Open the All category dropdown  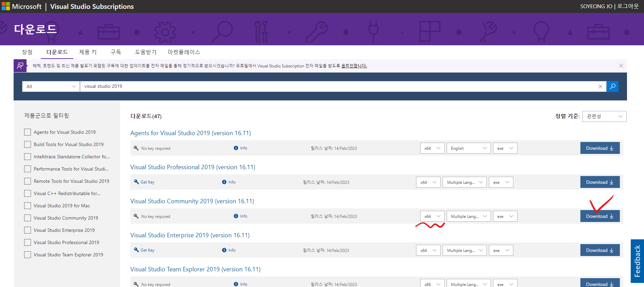(x=51, y=86)
